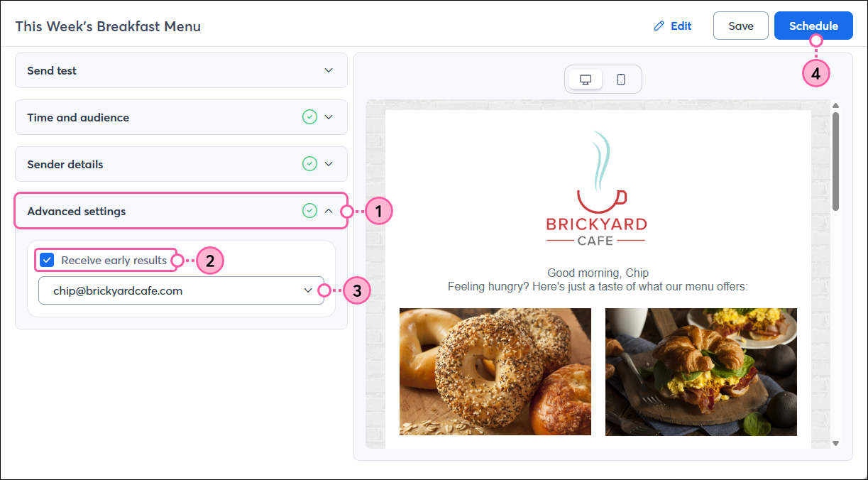Click Feeling hungry menu intro text
This screenshot has width=868, height=480.
598,286
